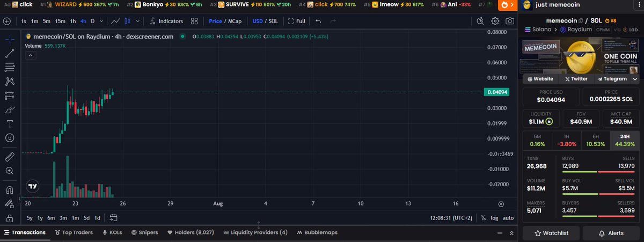Select the 6H timeframe stats
The height and width of the screenshot is (242, 644).
click(596, 141)
